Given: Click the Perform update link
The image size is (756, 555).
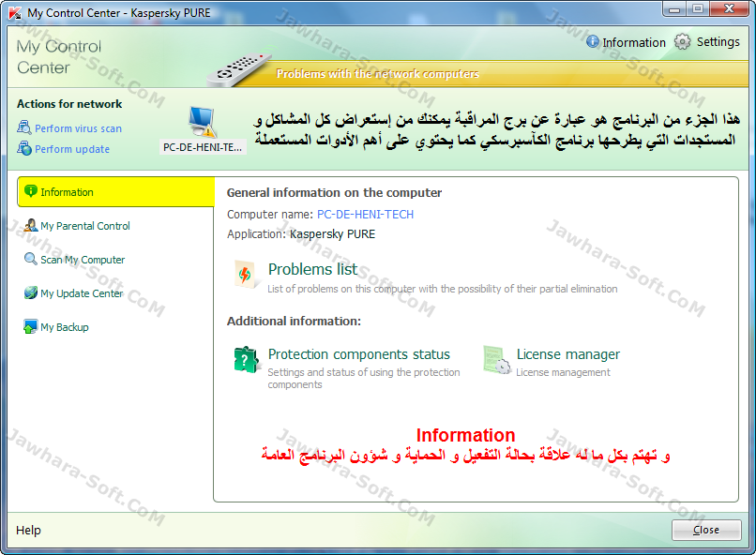Looking at the screenshot, I should (72, 149).
